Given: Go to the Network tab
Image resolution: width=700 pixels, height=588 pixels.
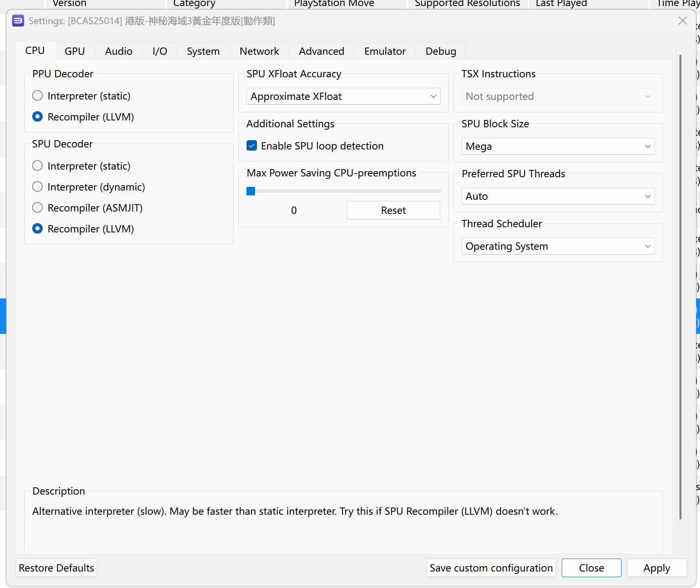Looking at the screenshot, I should coord(259,51).
